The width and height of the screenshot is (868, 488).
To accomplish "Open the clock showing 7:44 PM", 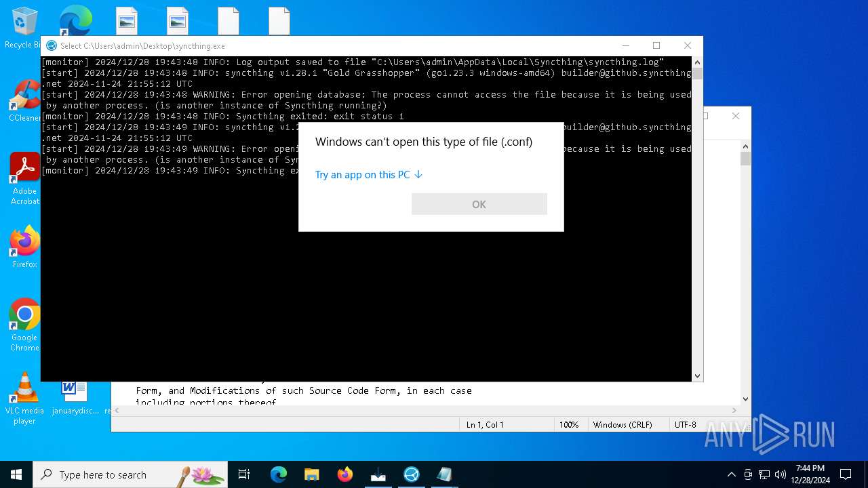I will 810,474.
